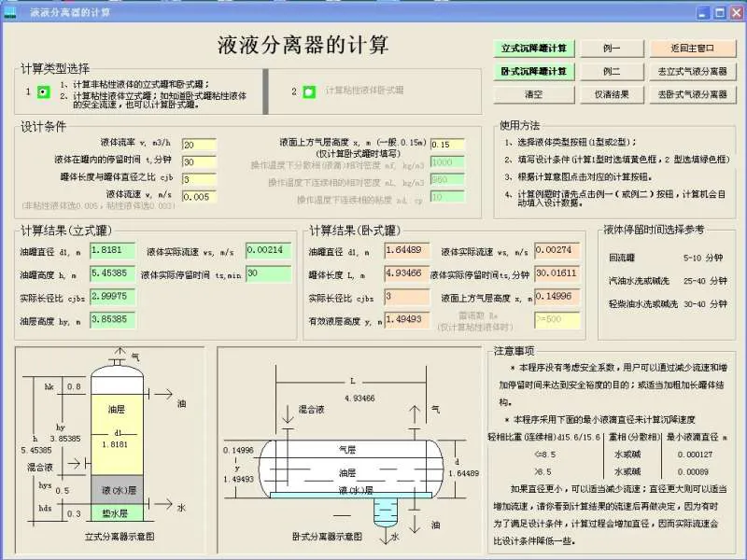Image resolution: width=747 pixels, height=560 pixels.
Task: Load example 例一
Action: 612,49
